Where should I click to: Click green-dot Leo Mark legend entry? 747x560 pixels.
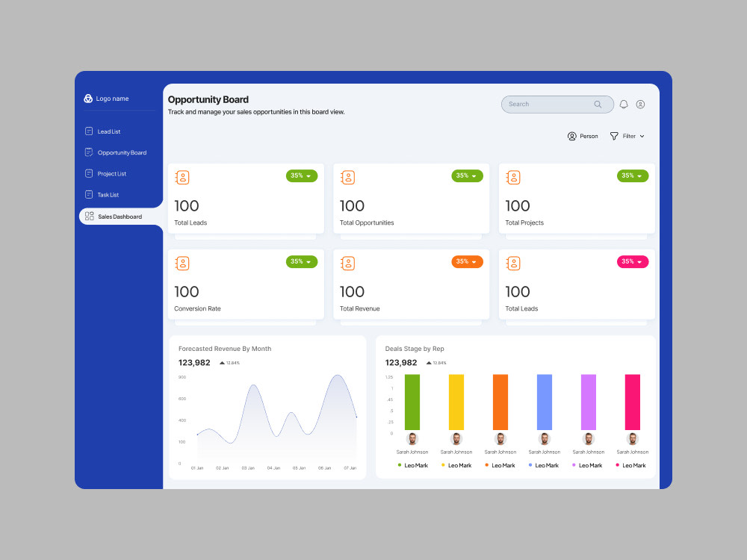412,465
